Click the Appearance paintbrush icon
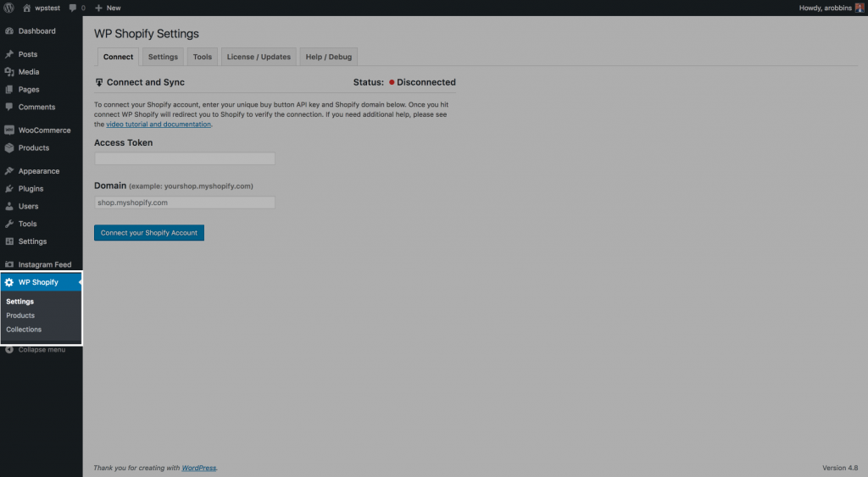The height and width of the screenshot is (477, 868). (9, 171)
